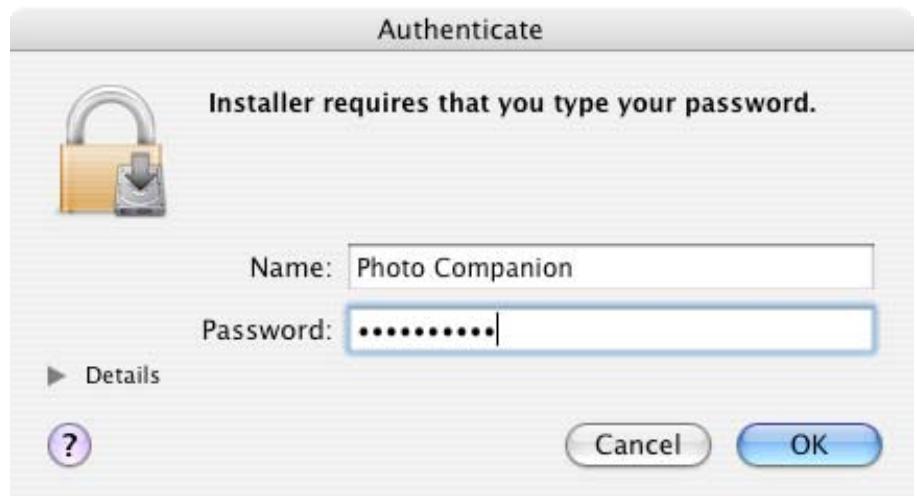Expand the Details disclosure triangle
Screen dimensions: 917x498
(x=56, y=376)
